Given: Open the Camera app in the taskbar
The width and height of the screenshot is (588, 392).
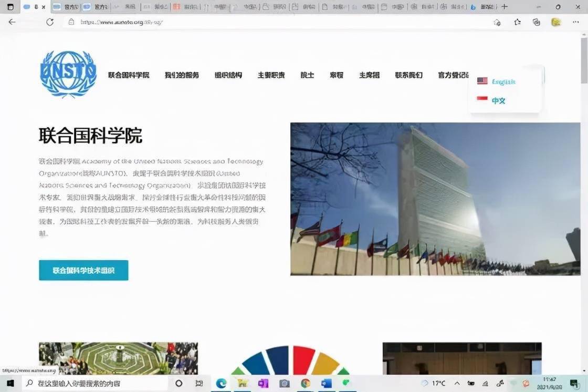Looking at the screenshot, I should (284, 384).
